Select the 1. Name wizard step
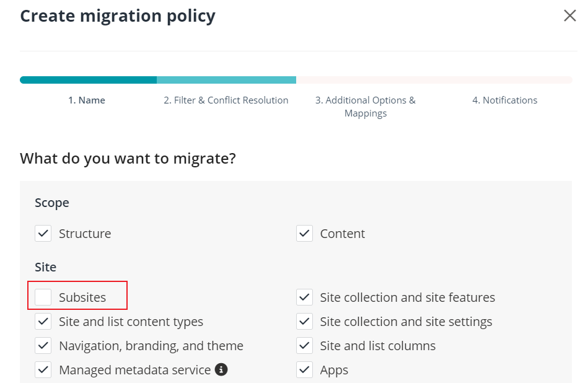Screen dimensions: 588x383 (x=87, y=100)
